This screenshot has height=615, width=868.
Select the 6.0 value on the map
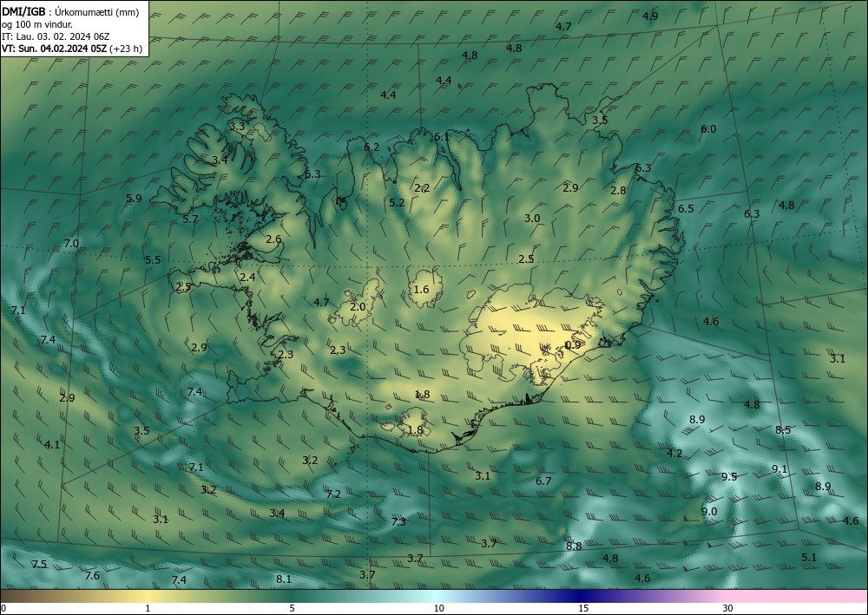pos(708,129)
